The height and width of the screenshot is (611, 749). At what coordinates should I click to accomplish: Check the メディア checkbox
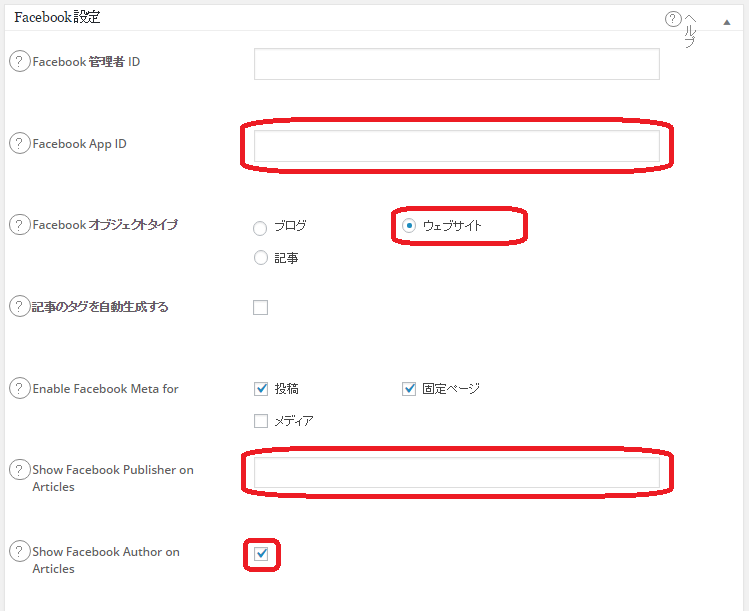261,421
